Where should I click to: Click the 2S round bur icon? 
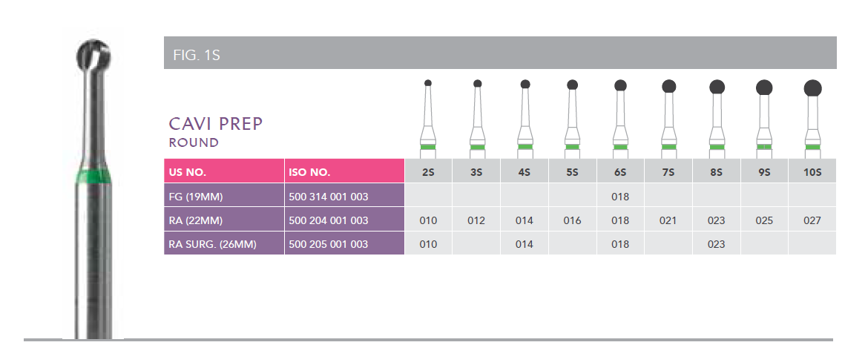pyautogui.click(x=428, y=116)
